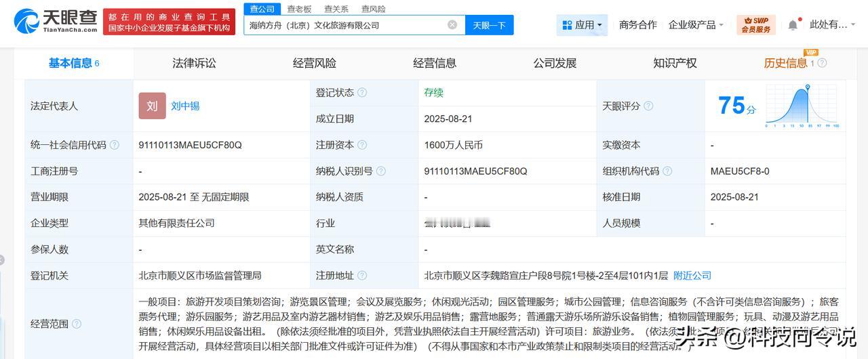Open the 此处有… account menu
The image size is (868, 359).
click(x=833, y=25)
